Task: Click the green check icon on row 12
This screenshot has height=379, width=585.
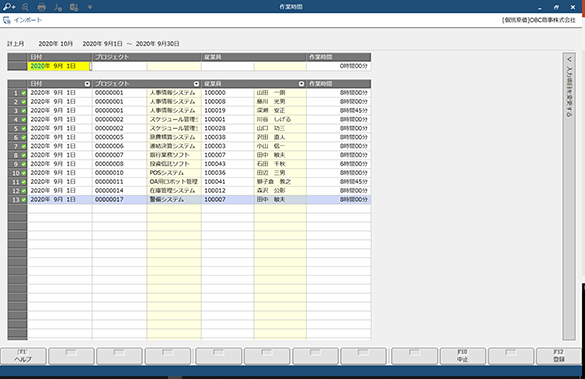Action: click(24, 191)
